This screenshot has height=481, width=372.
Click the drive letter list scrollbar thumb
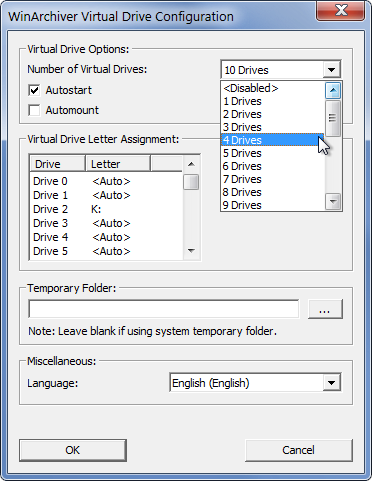(x=191, y=182)
